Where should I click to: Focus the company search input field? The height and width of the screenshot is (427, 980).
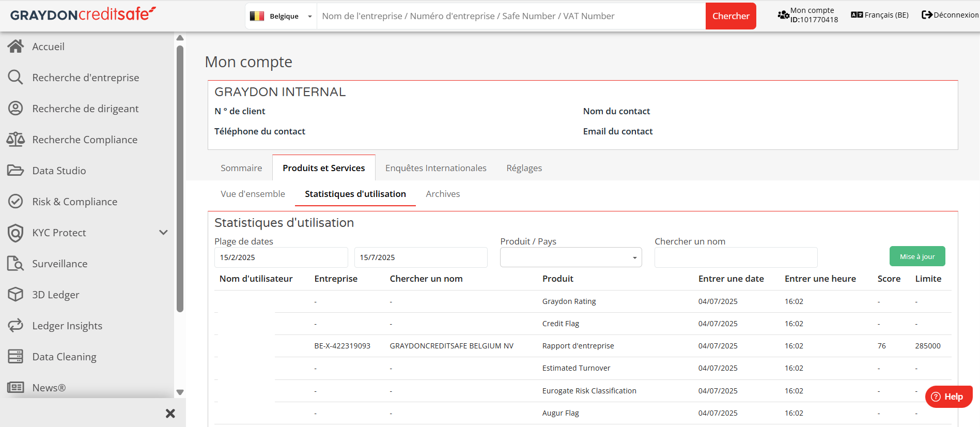click(511, 16)
